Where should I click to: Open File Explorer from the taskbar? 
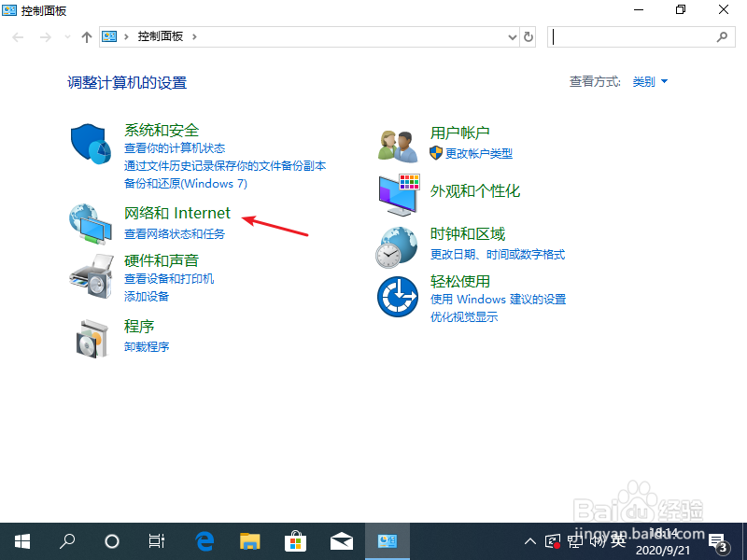pyautogui.click(x=250, y=541)
